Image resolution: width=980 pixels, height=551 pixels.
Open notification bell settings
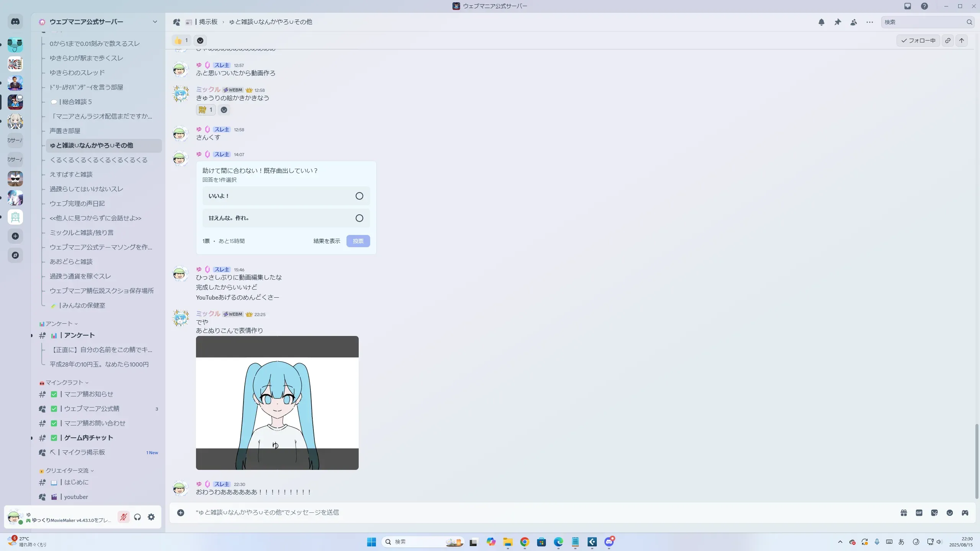pos(822,22)
